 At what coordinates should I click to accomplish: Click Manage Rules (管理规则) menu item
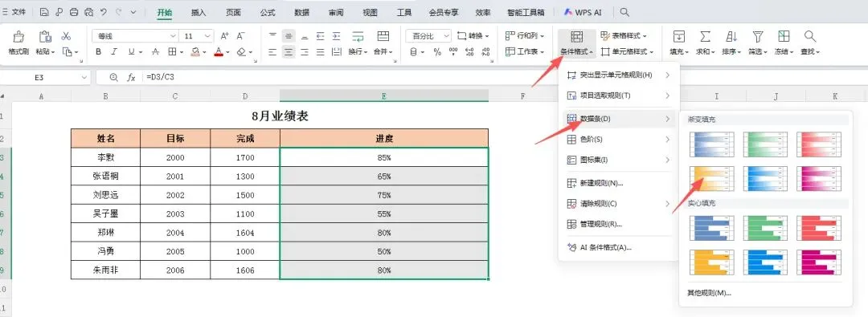coord(618,224)
